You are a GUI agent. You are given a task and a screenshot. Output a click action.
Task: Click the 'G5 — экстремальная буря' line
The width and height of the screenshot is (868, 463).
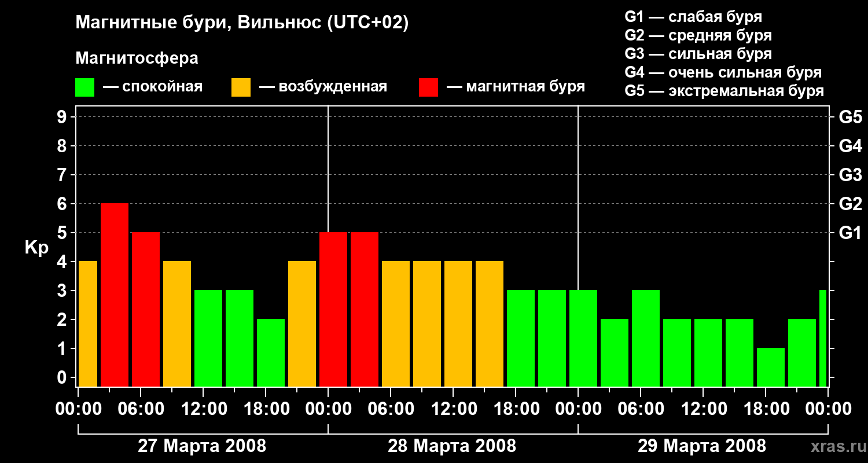724,91
